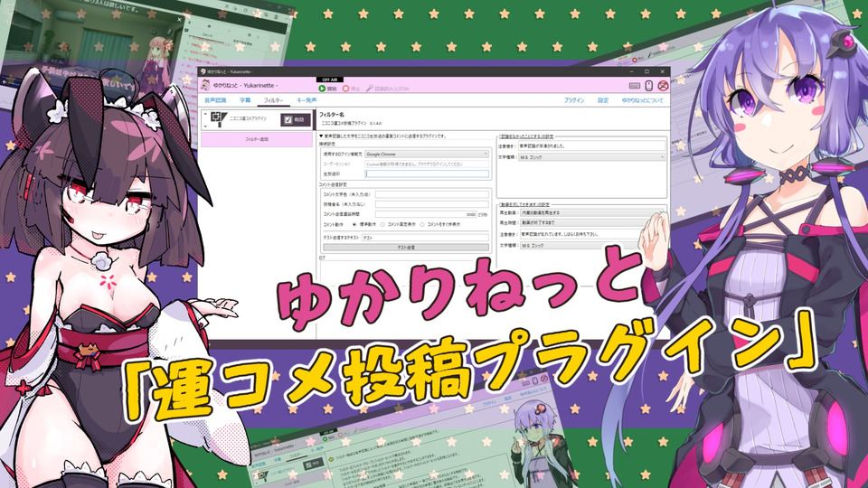This screenshot has height=488, width=868.
Task: Click the OFF AIR status label
Action: point(329,80)
